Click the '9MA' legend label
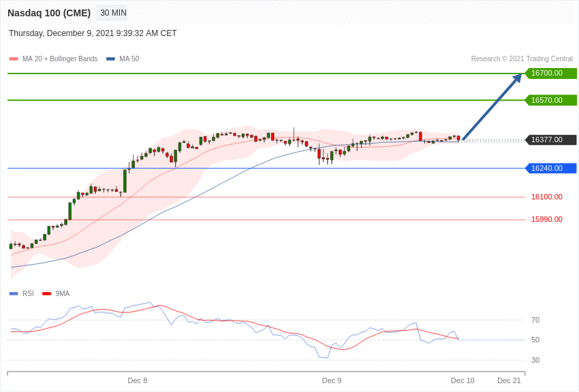Viewport: 579px width, 392px height. [63, 293]
